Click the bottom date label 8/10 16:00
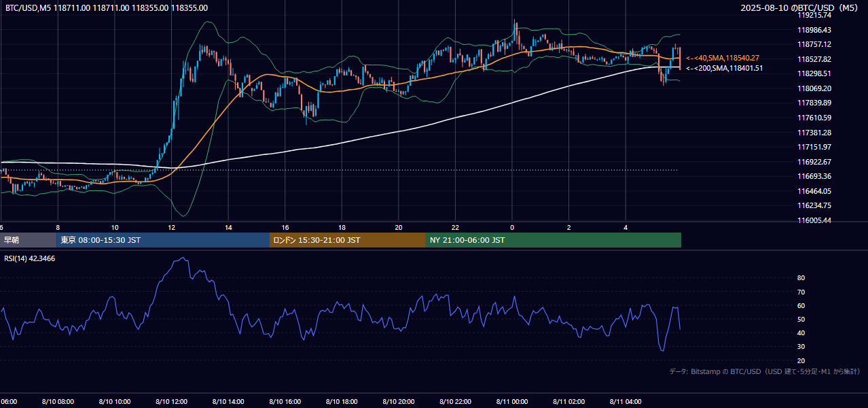 (x=285, y=402)
